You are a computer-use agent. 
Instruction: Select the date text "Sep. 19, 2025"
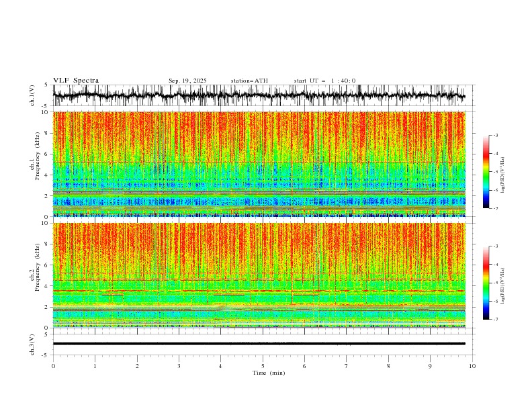pyautogui.click(x=187, y=81)
